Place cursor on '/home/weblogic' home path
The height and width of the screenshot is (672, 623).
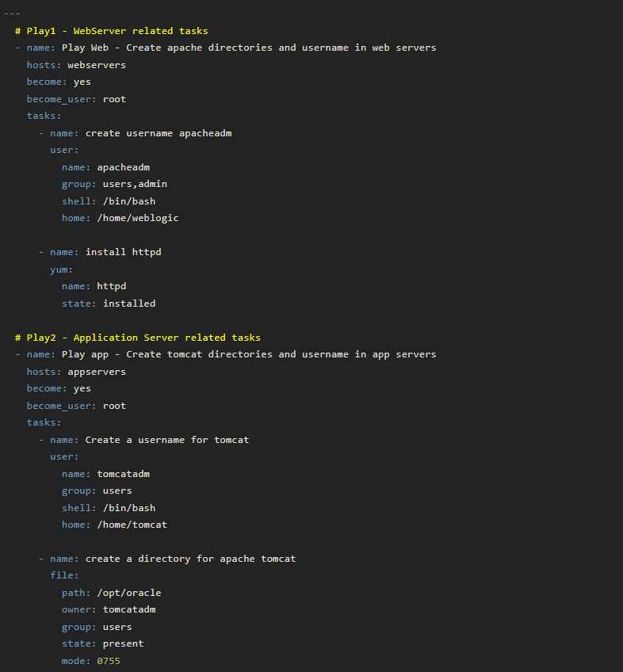[138, 219]
